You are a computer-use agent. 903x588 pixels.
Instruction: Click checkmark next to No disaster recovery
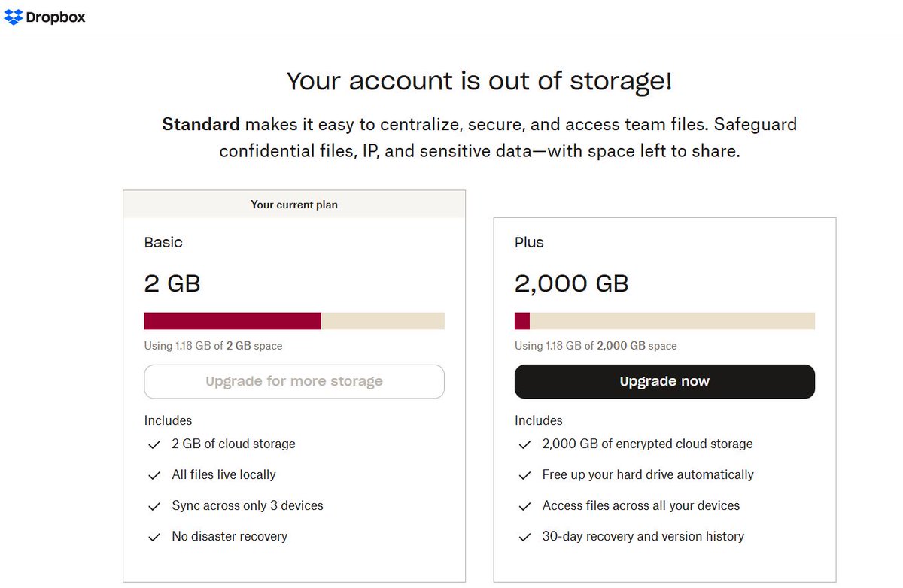[154, 537]
